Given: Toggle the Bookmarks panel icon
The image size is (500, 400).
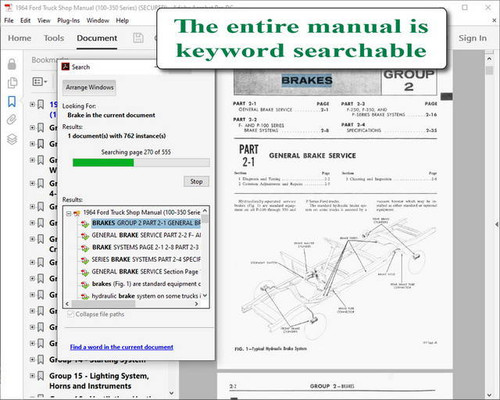Looking at the screenshot, I should (x=12, y=101).
